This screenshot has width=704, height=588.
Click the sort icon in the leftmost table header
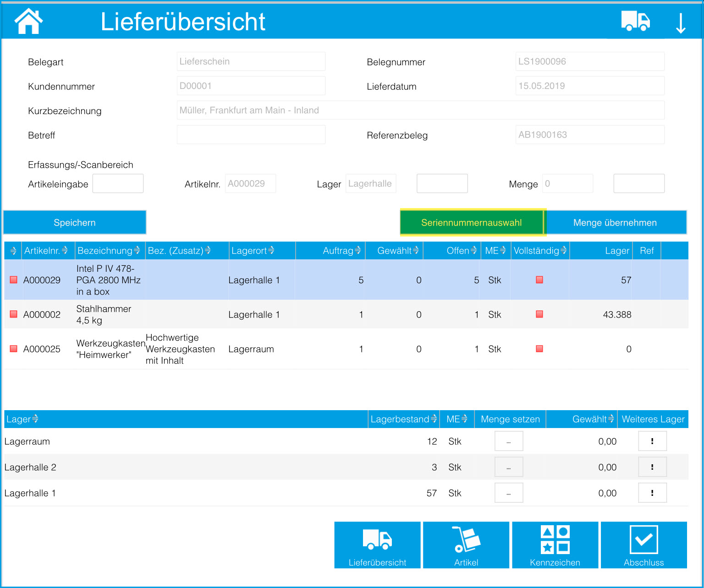click(13, 251)
